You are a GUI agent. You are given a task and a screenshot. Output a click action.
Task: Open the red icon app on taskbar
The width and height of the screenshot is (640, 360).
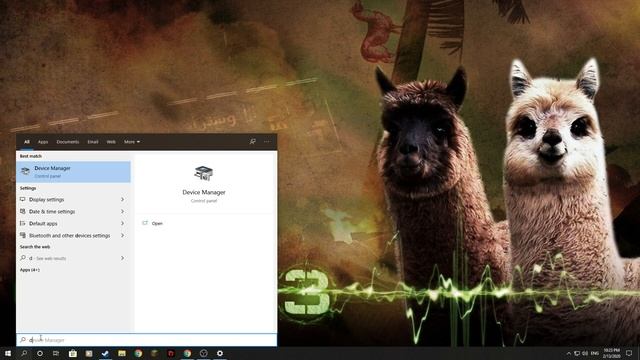pos(171,353)
